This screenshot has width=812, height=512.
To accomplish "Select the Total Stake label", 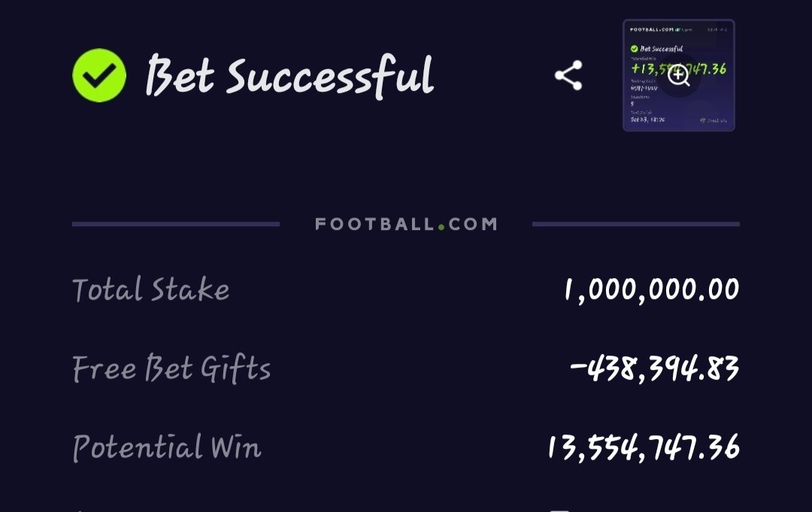I will pyautogui.click(x=150, y=289).
